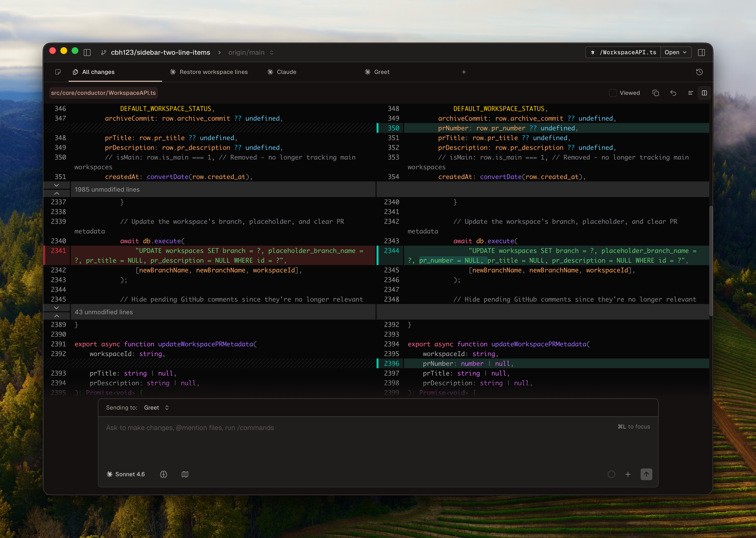Screen dimensions: 756x538
Task: Check the Viewed checkbox
Action: coord(612,93)
